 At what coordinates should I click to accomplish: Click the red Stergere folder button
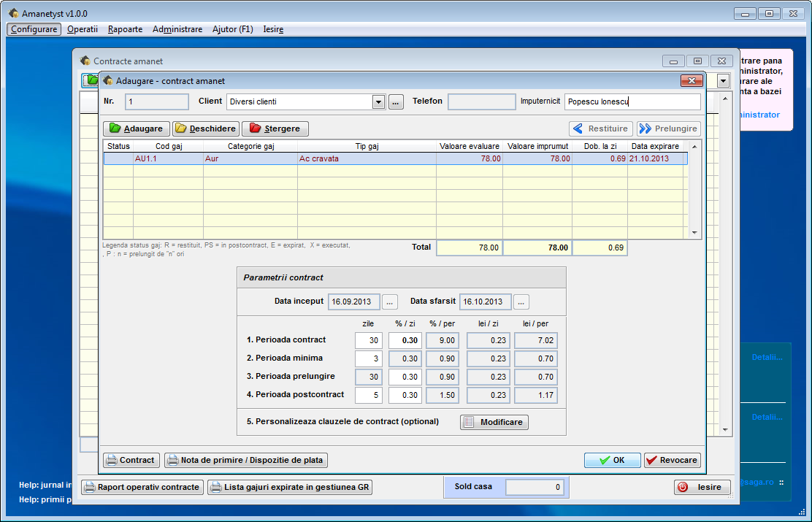(x=275, y=128)
